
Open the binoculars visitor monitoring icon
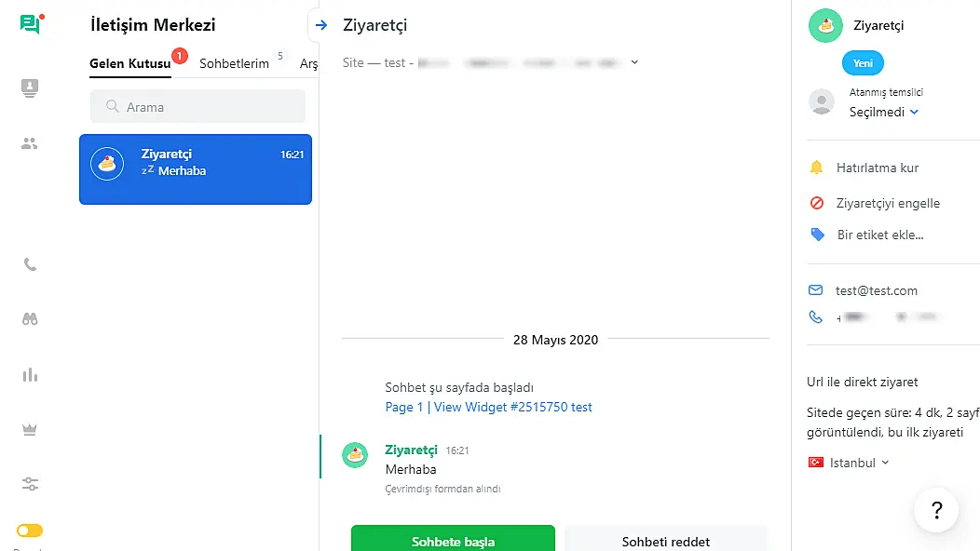[30, 318]
